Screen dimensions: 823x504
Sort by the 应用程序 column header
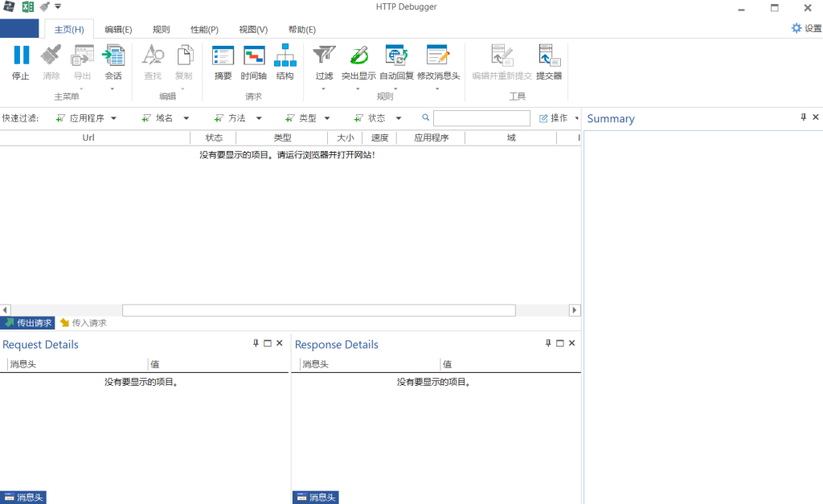[x=431, y=137]
